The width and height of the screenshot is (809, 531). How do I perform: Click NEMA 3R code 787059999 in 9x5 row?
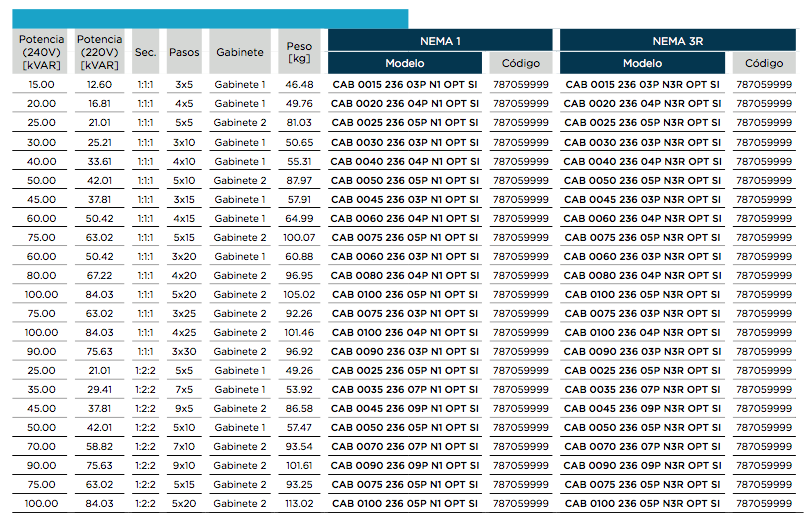click(x=764, y=409)
